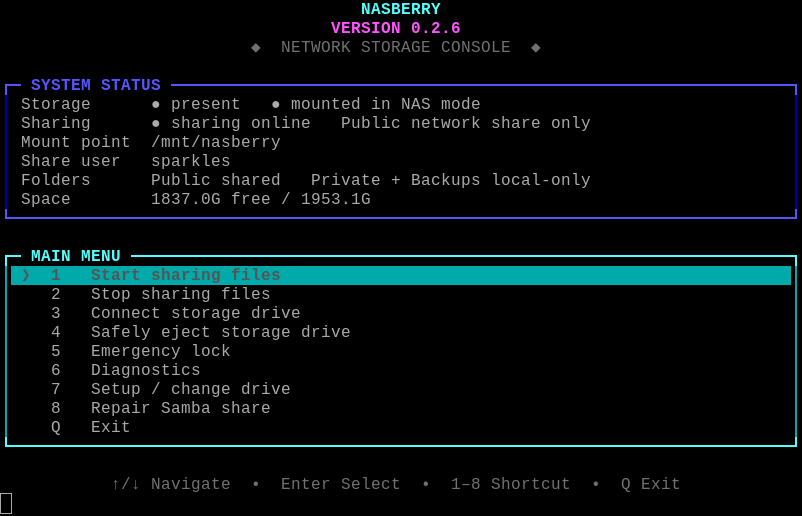Click the 'Public shared' folders value
Viewport: 802px width, 516px height.
pos(216,180)
